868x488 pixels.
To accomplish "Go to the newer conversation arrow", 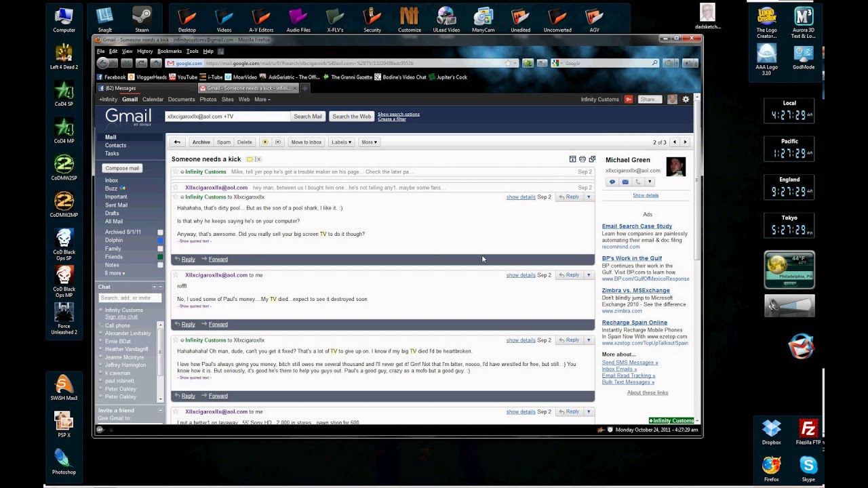I will (674, 142).
